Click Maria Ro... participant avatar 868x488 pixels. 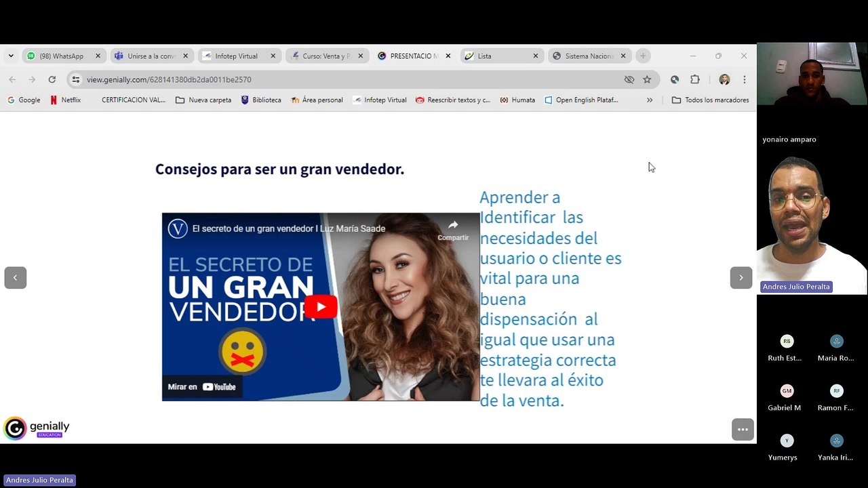837,341
